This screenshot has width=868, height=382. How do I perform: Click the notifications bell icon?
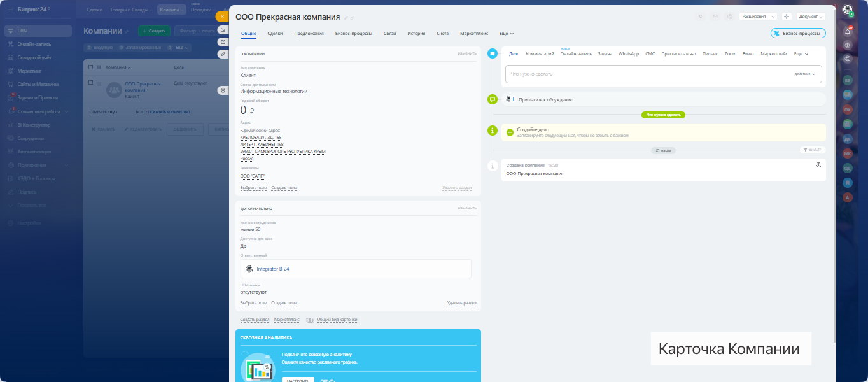point(848,31)
